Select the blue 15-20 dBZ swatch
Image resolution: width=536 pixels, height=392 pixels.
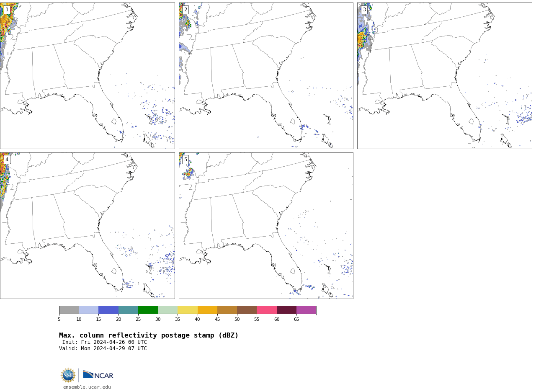(108, 310)
